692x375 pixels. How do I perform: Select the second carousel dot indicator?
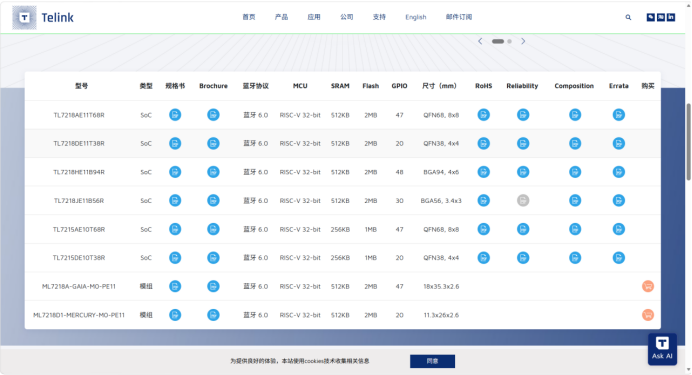pos(509,41)
